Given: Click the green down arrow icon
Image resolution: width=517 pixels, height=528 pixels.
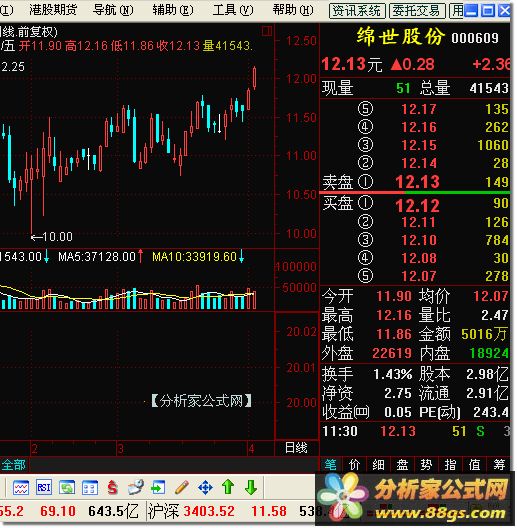Looking at the screenshot, I should [x=251, y=487].
